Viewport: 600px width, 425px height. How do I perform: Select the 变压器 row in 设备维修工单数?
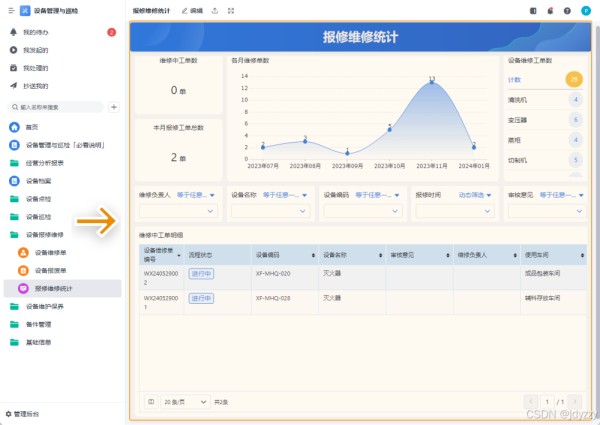pos(545,120)
